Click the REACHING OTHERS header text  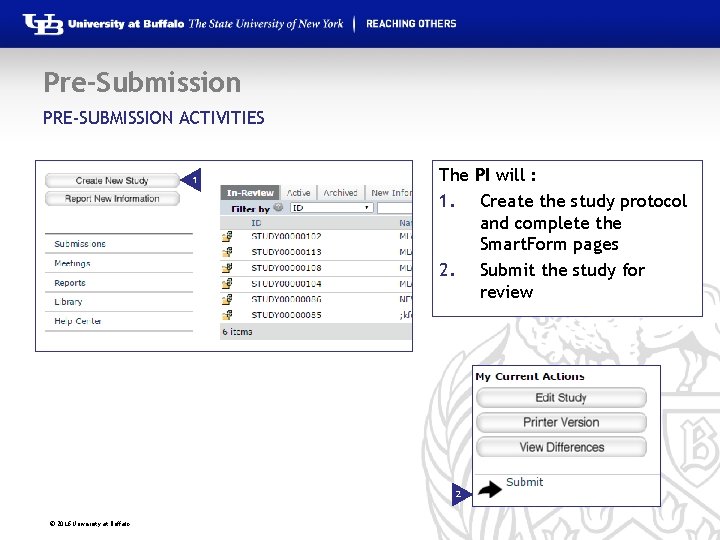pos(411,24)
